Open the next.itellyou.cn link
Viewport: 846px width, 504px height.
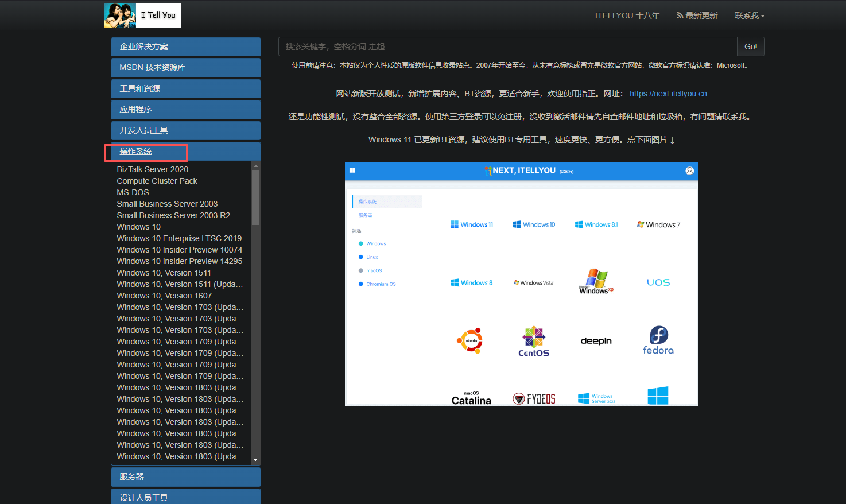(668, 93)
